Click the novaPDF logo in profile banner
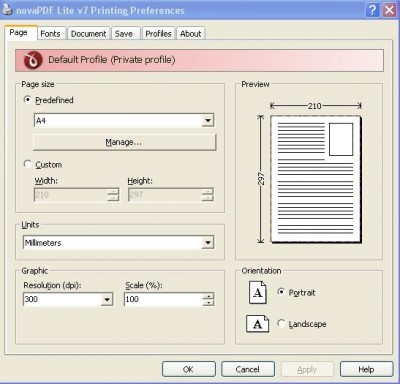400x384 pixels. 33,60
